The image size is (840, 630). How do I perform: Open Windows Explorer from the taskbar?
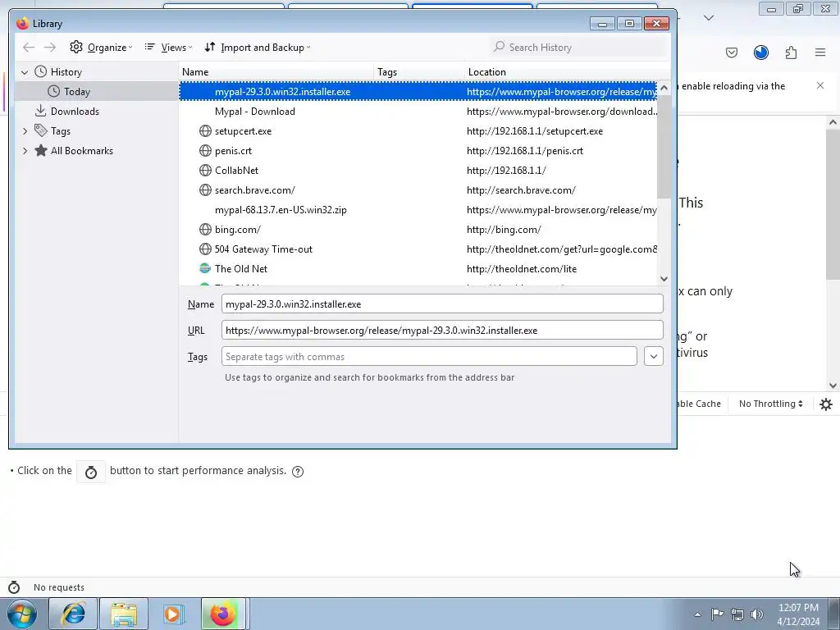click(124, 614)
